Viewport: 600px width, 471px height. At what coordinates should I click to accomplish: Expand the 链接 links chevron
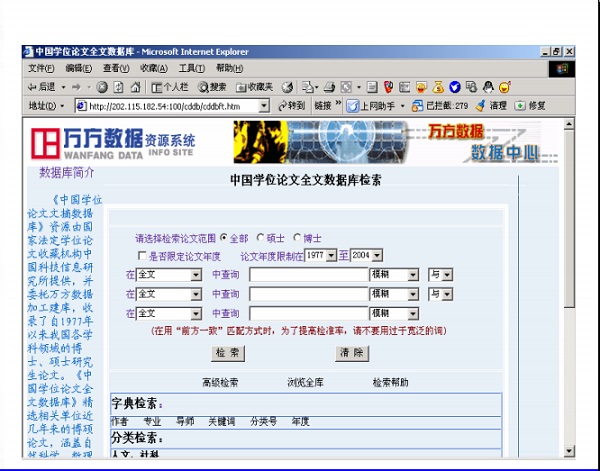(338, 103)
